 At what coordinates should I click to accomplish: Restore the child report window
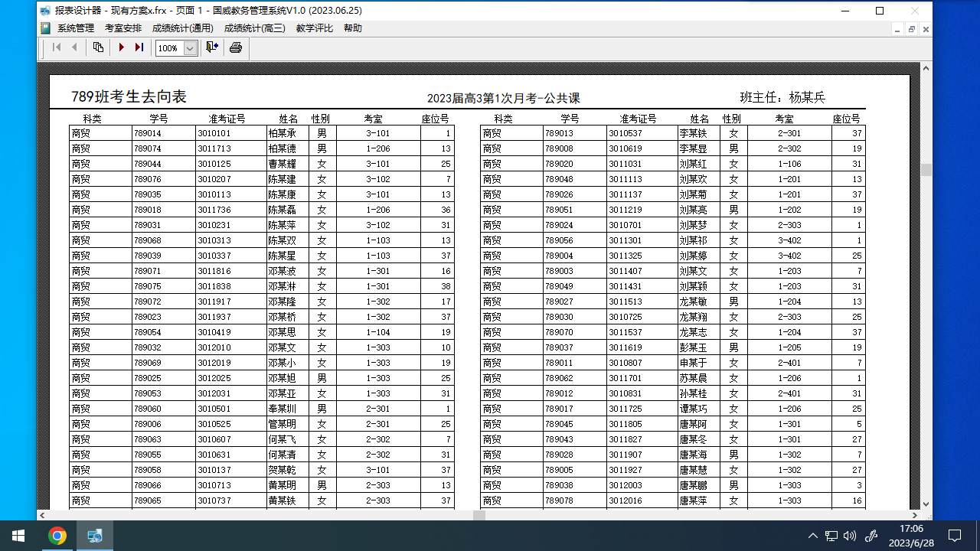tap(910, 28)
